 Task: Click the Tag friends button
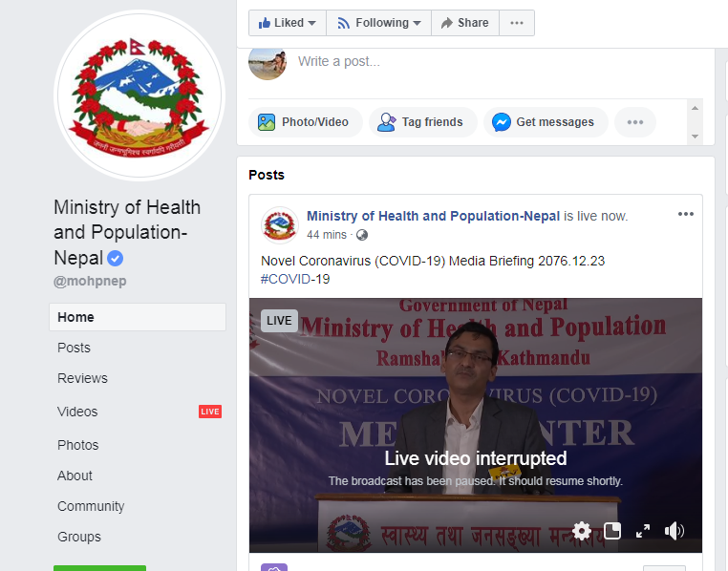point(421,122)
